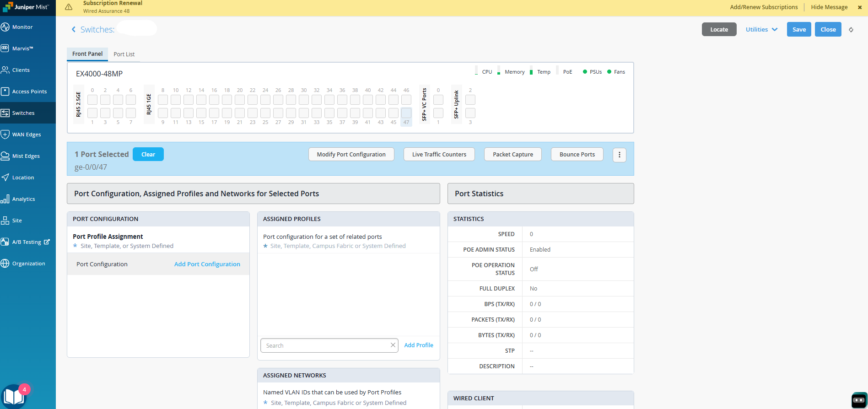868x409 pixels.
Task: Click the Juniper Mist logo
Action: point(26,7)
